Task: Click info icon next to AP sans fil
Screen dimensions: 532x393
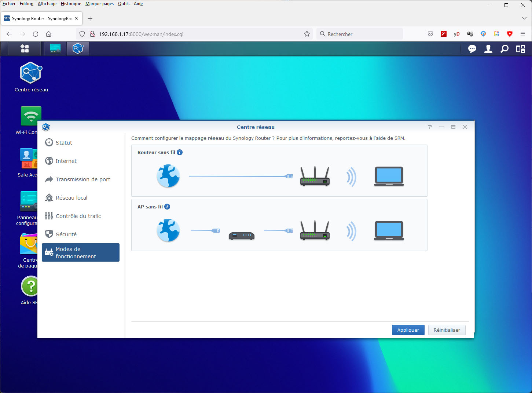Action: coord(167,207)
